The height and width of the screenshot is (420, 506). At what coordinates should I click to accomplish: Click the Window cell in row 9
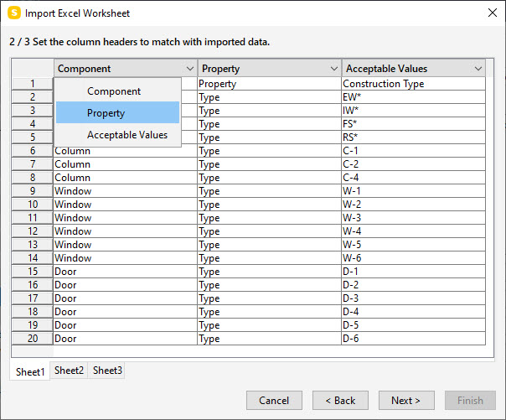pos(125,191)
